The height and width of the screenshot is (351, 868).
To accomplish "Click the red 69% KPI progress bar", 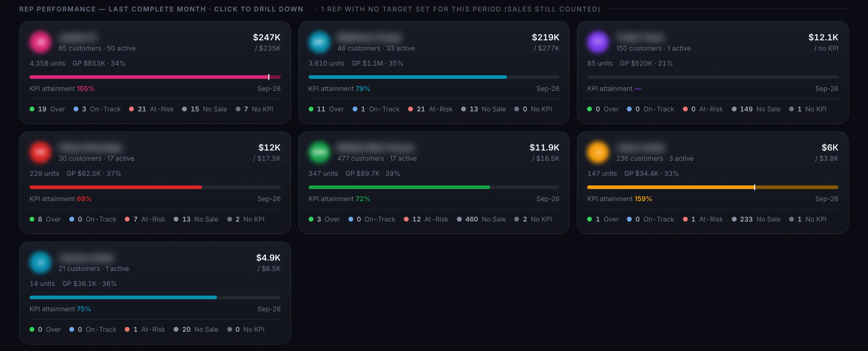I will tap(155, 187).
